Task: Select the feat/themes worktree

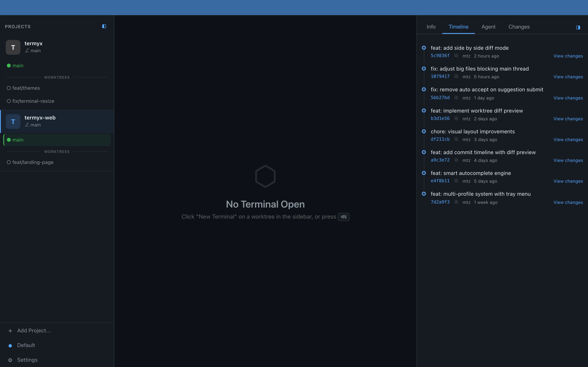Action: pos(26,88)
